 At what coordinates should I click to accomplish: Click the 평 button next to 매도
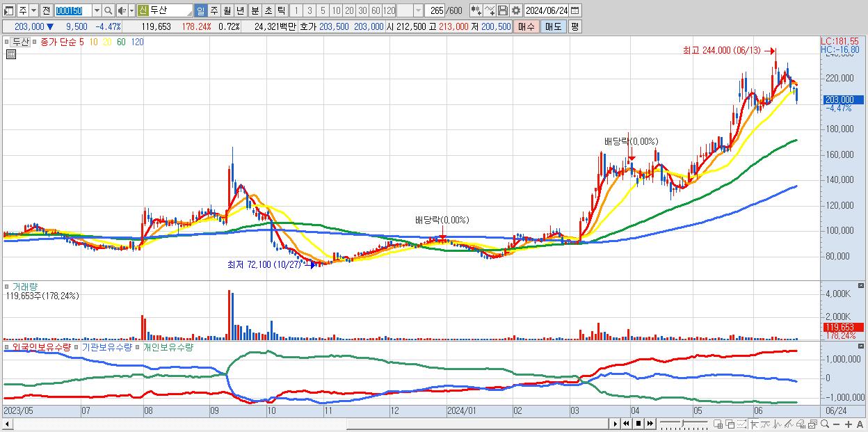[x=574, y=26]
